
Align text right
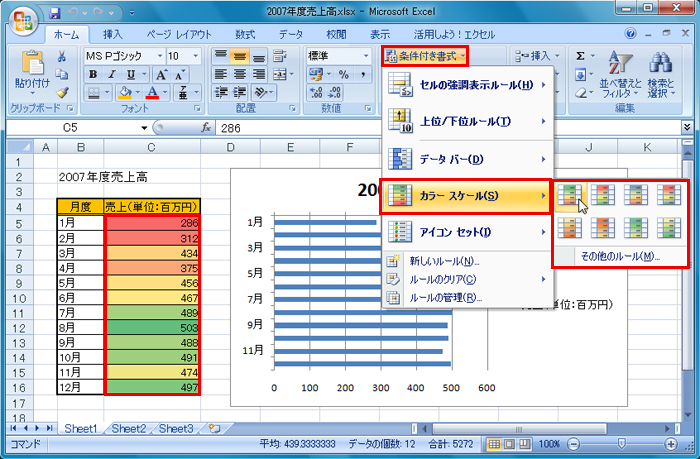coord(258,74)
